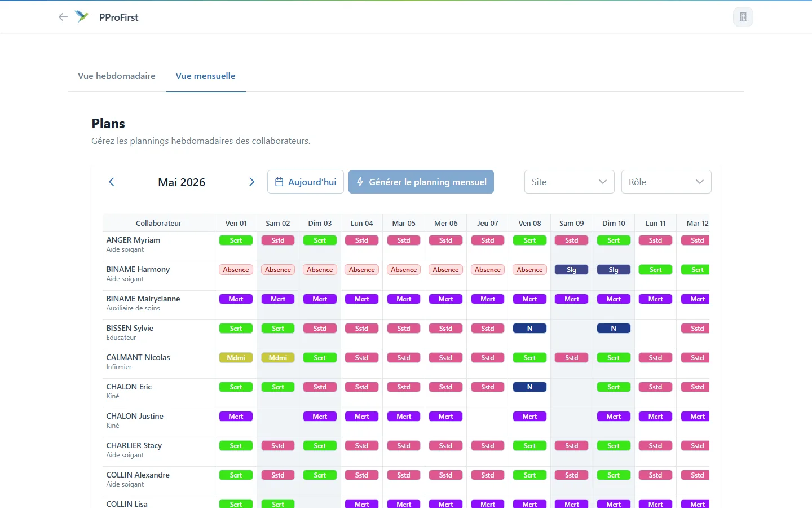Click Générer le planning mensuel button

point(421,182)
